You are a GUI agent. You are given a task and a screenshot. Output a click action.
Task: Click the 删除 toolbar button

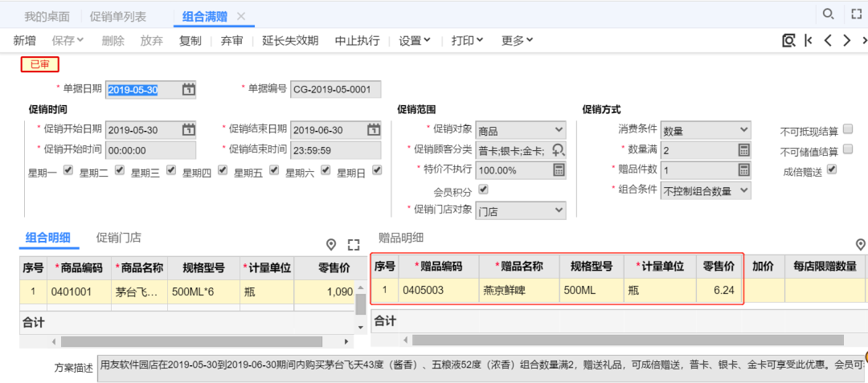pos(113,40)
